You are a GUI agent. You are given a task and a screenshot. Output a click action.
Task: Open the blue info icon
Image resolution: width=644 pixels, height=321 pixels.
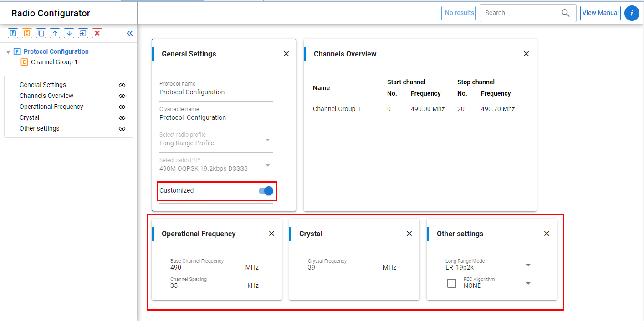pos(632,13)
